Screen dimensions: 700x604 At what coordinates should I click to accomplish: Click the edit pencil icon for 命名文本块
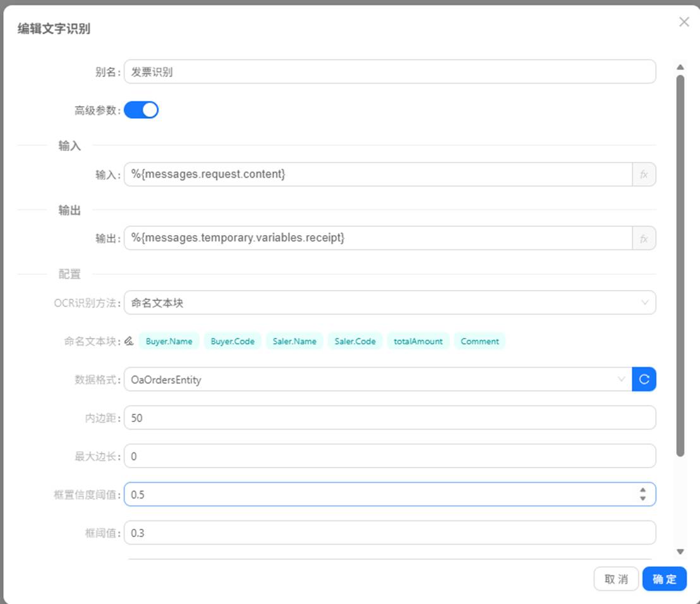[129, 341]
